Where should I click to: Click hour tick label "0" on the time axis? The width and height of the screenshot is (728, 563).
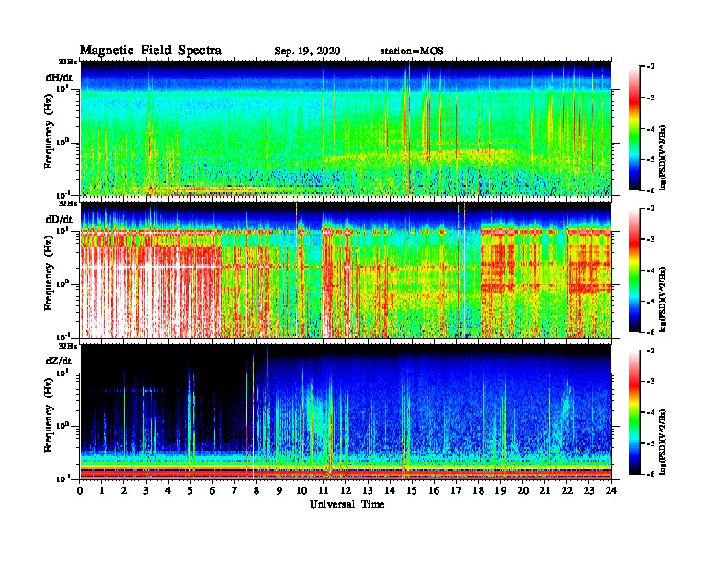80,491
